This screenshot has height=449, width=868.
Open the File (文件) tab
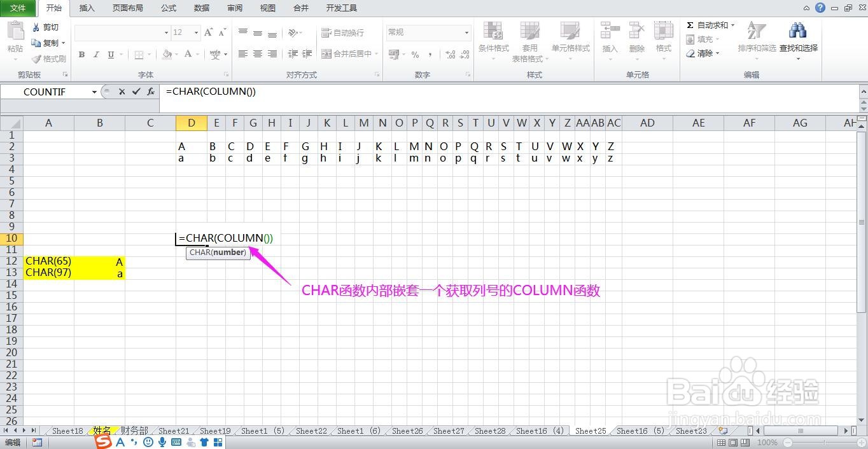point(18,8)
